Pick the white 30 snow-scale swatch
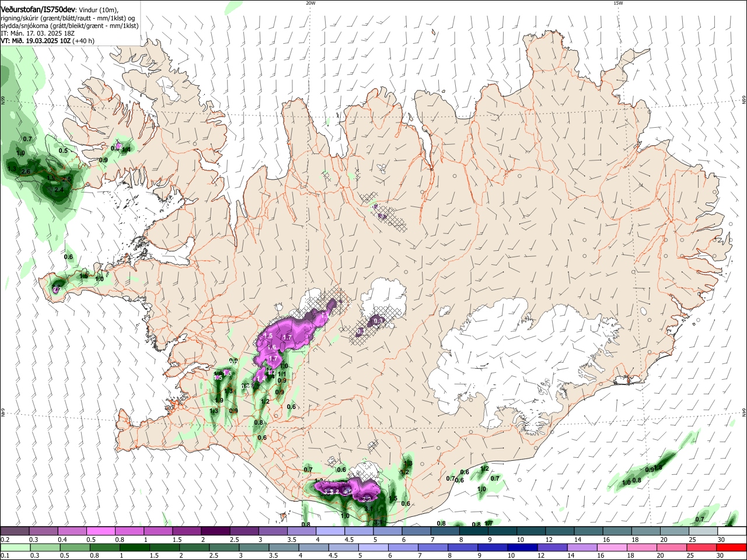The height and width of the screenshot is (560, 747). point(732,531)
